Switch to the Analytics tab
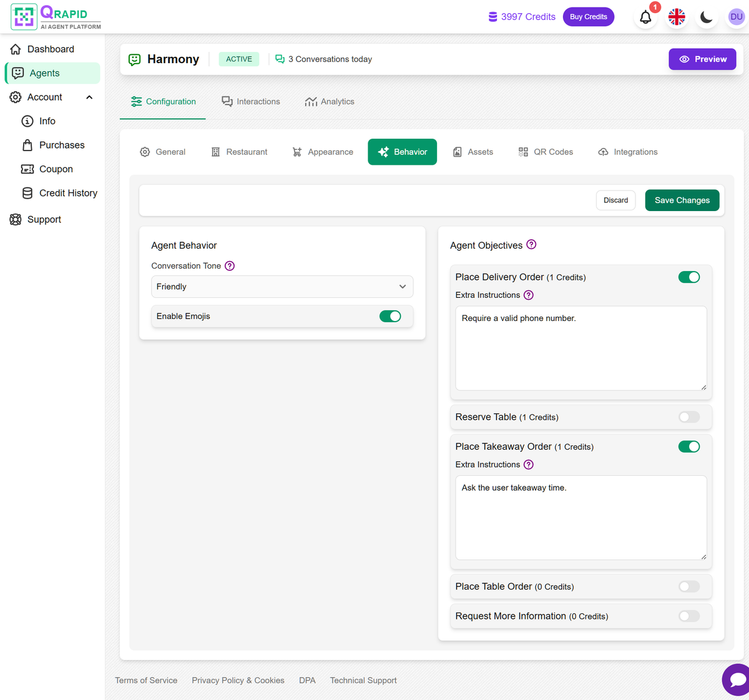Image resolution: width=749 pixels, height=700 pixels. pos(330,101)
